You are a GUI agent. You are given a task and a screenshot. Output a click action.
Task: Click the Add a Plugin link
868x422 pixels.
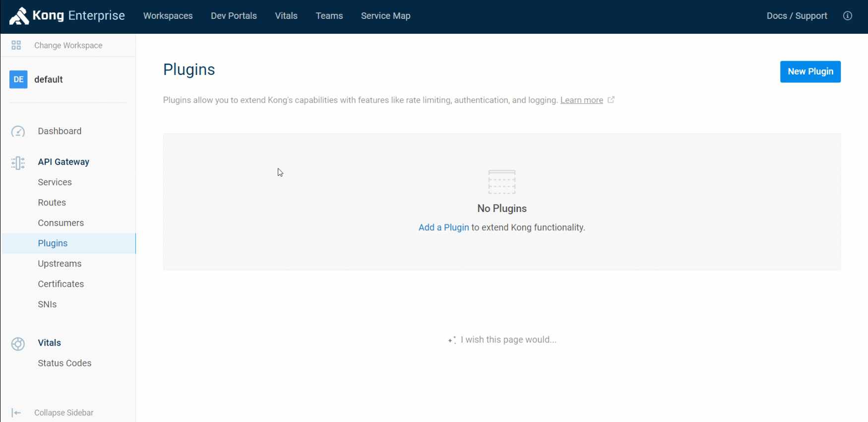tap(444, 227)
